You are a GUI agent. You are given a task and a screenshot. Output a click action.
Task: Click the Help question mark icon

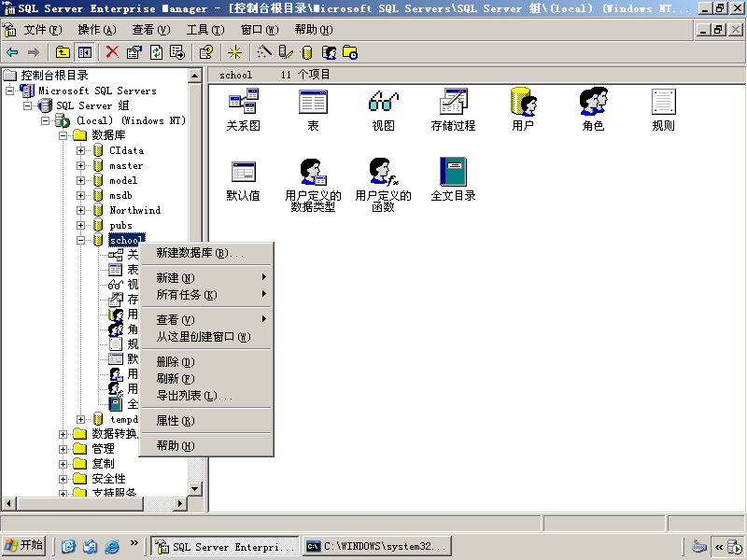click(206, 52)
